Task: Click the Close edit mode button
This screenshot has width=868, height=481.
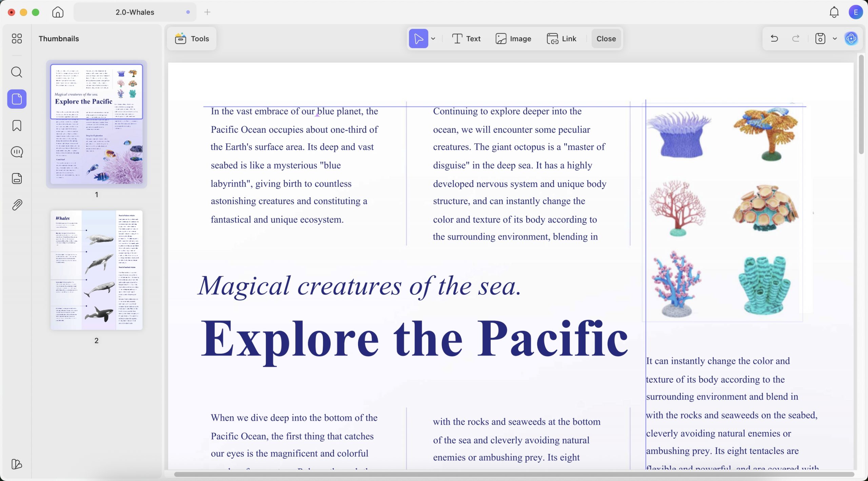Action: (606, 39)
